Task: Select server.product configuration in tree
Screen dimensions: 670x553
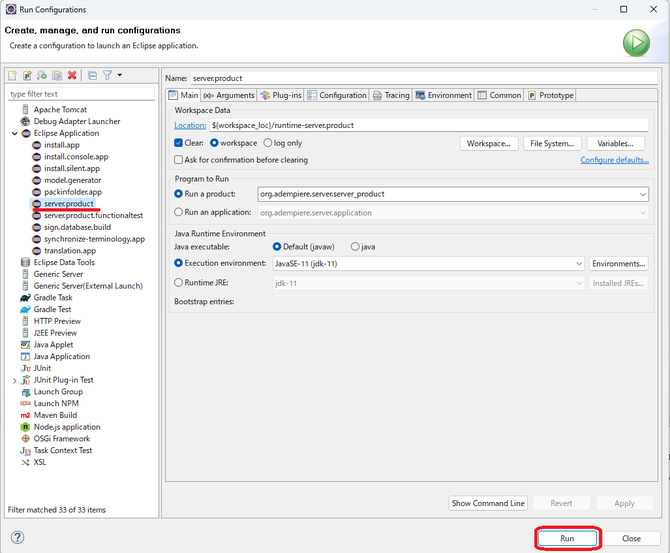Action: pyautogui.click(x=69, y=204)
